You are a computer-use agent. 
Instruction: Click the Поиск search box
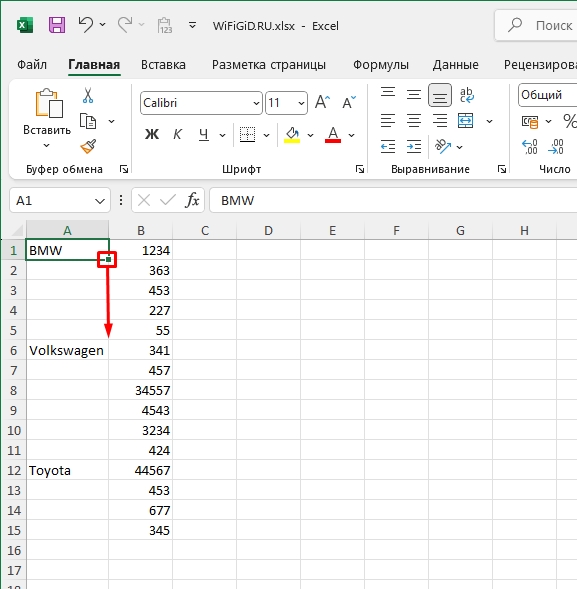click(x=536, y=25)
